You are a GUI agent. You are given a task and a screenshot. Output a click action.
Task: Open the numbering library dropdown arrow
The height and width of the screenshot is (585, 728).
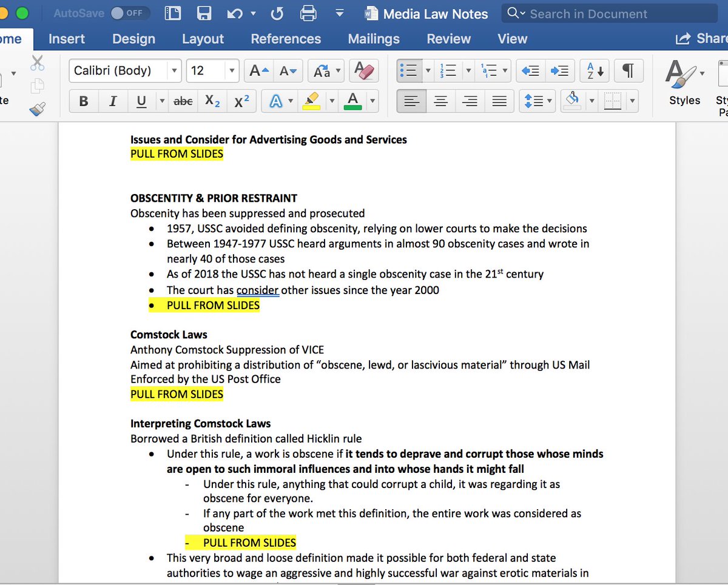click(x=468, y=71)
